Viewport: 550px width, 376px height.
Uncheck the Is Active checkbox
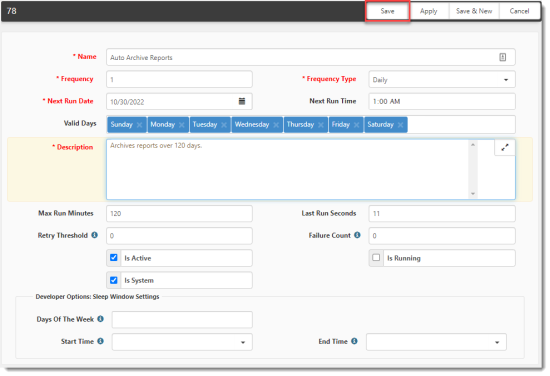click(x=114, y=257)
